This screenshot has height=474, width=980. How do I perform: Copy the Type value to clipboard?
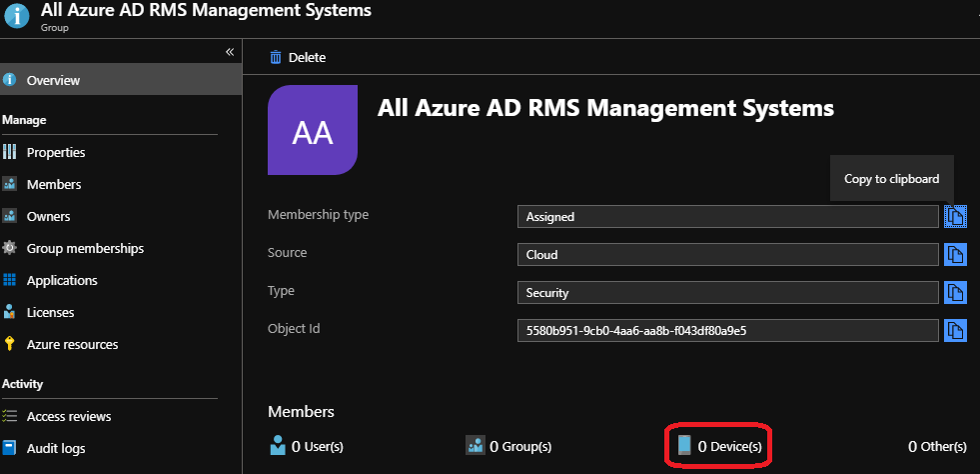click(955, 292)
